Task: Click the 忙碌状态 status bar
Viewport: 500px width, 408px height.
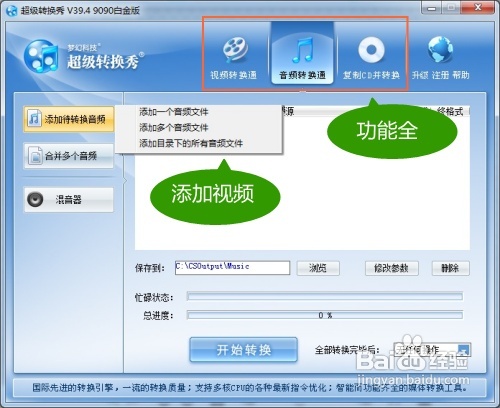Action: [x=325, y=296]
